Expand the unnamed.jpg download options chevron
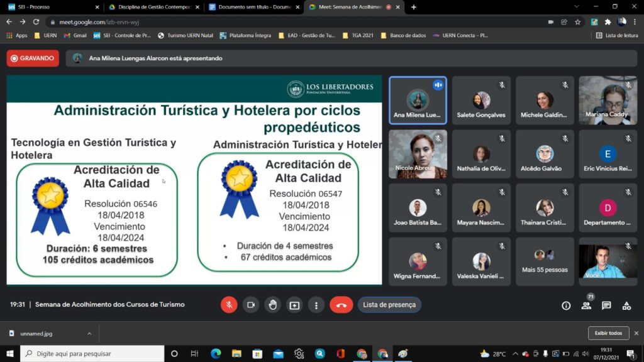 (89, 334)
